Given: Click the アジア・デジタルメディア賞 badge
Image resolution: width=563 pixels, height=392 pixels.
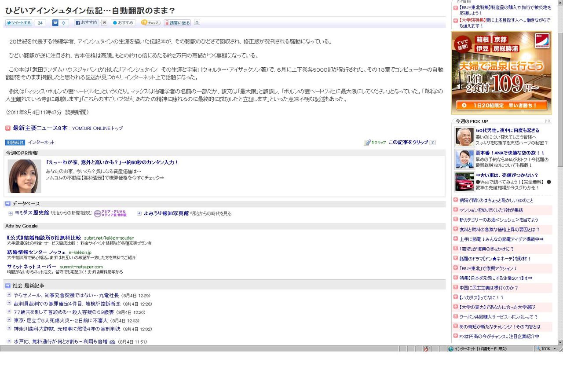Looking at the screenshot, I should 110,213.
